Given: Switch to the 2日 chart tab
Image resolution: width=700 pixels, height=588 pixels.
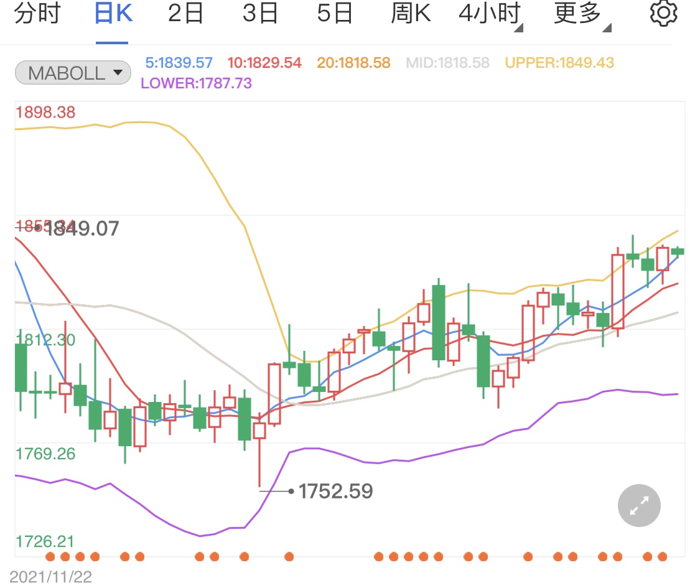Looking at the screenshot, I should (185, 14).
